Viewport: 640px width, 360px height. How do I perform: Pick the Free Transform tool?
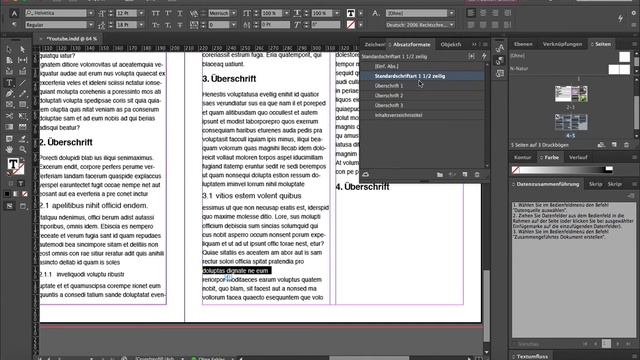pyautogui.click(x=22, y=116)
